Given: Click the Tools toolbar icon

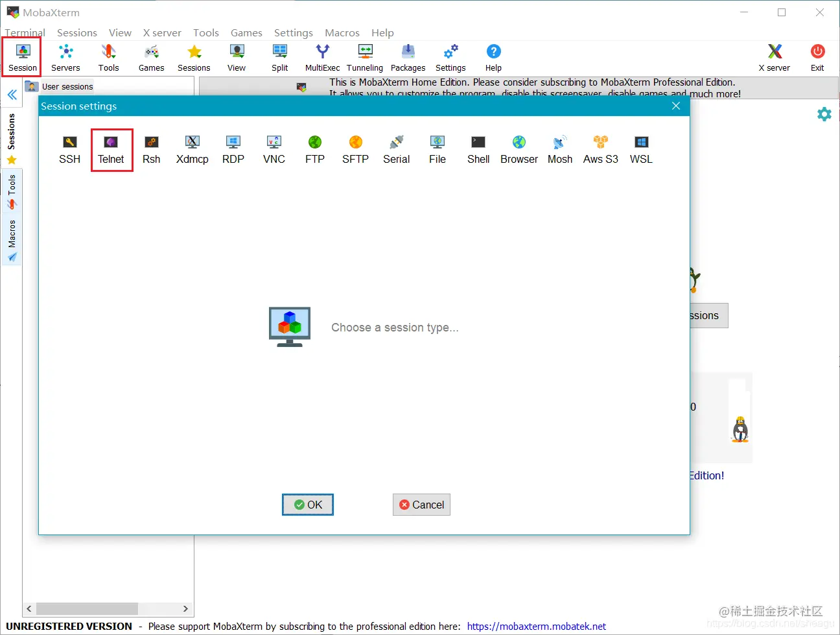Looking at the screenshot, I should point(108,58).
